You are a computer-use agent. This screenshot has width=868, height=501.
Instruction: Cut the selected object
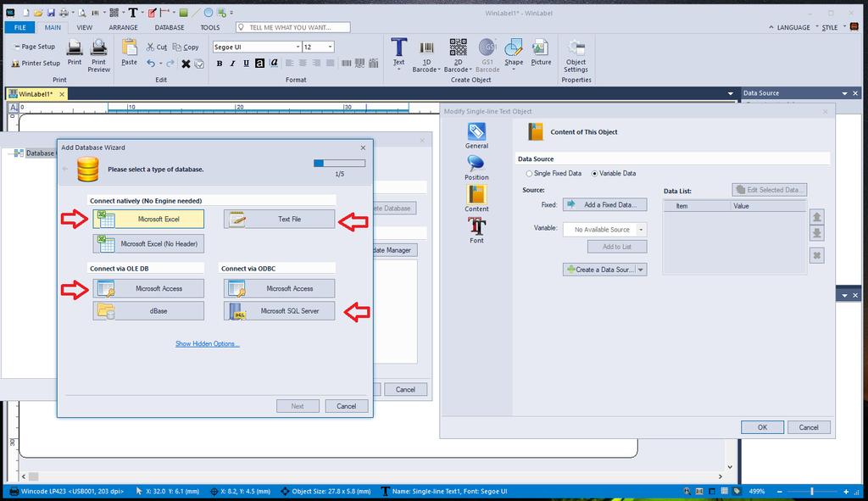pyautogui.click(x=157, y=47)
